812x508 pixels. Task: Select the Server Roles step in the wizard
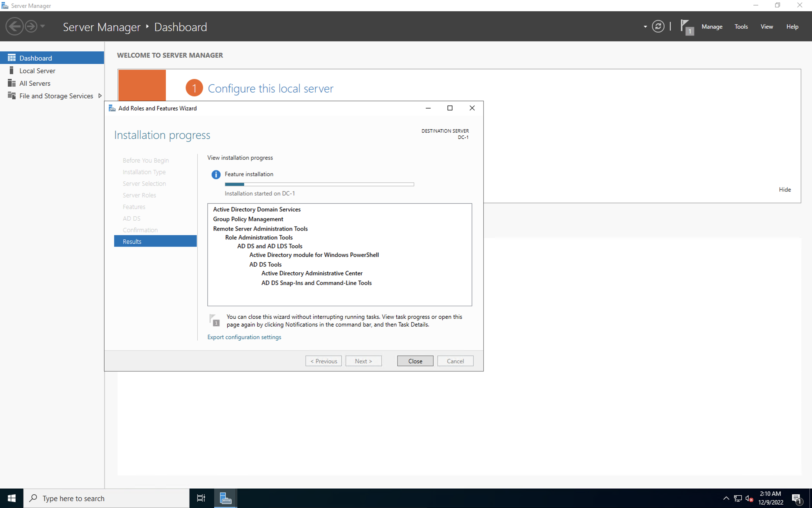click(x=139, y=195)
